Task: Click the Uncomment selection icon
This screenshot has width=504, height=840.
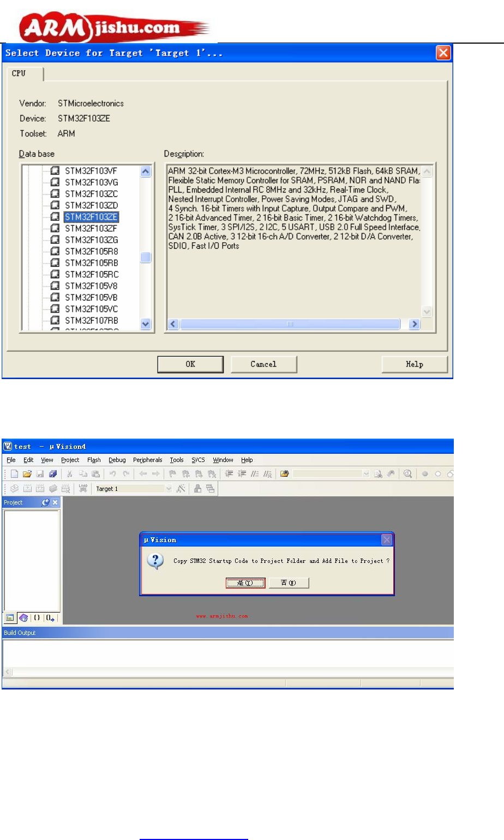Action: pyautogui.click(x=268, y=474)
